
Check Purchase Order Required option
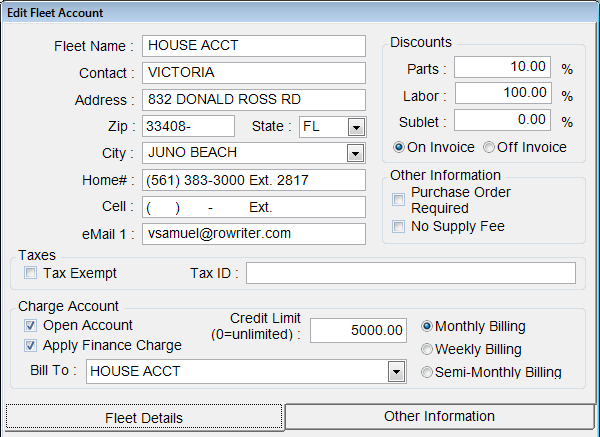click(x=399, y=200)
